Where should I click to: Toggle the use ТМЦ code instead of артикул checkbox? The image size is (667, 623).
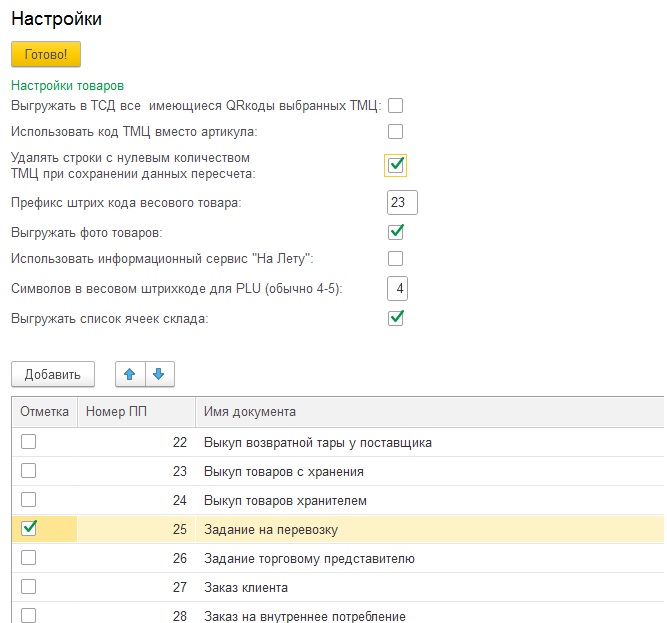point(395,131)
